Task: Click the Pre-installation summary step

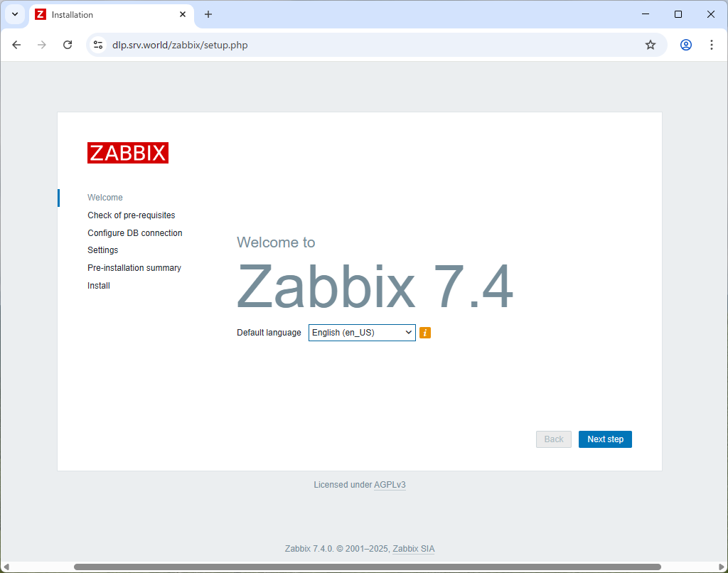Action: tap(134, 267)
